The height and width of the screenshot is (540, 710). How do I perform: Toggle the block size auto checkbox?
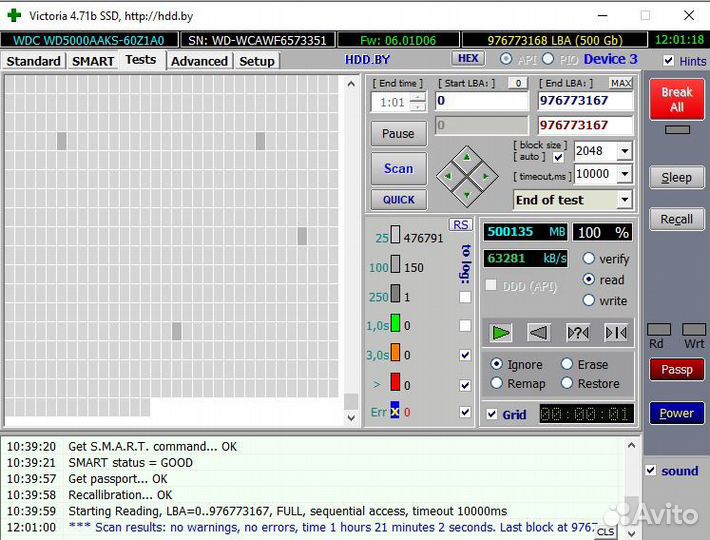pos(558,157)
